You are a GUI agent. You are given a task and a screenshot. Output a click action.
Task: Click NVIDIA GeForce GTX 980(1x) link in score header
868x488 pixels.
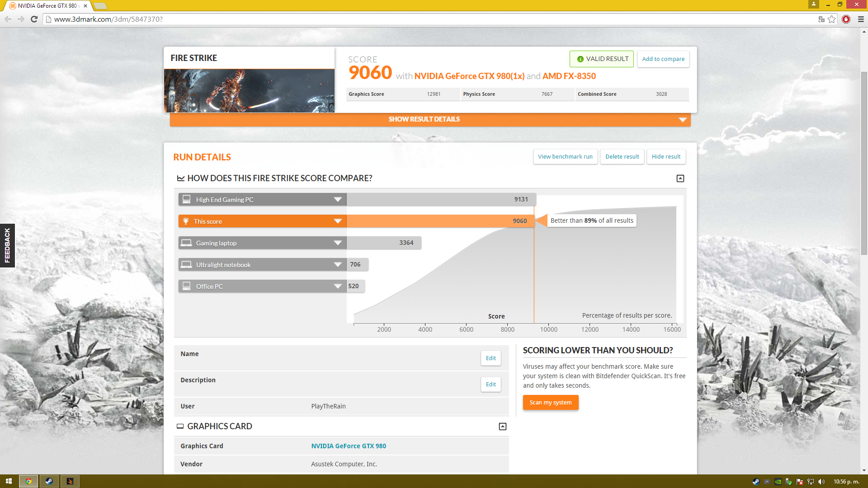(x=469, y=76)
